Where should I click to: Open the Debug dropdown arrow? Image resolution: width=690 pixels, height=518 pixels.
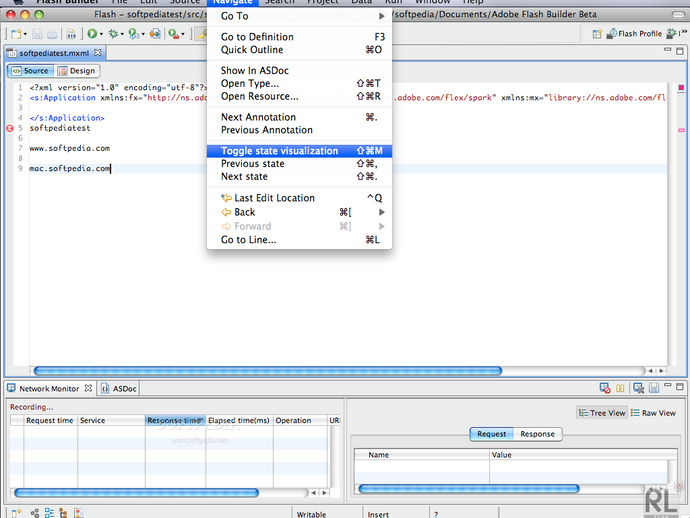[x=122, y=34]
